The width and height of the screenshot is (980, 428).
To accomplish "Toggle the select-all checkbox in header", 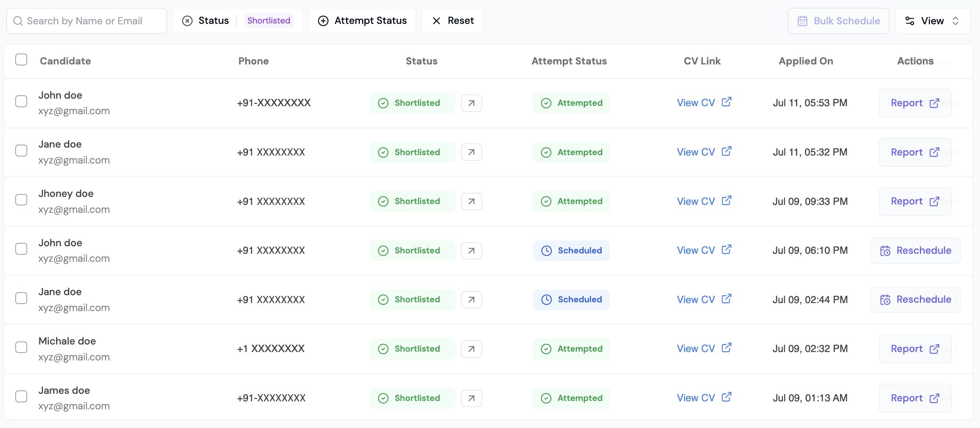I will (21, 60).
